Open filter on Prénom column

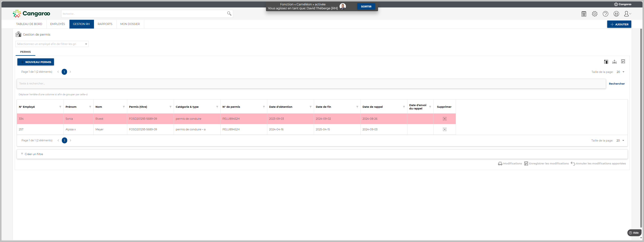point(90,107)
